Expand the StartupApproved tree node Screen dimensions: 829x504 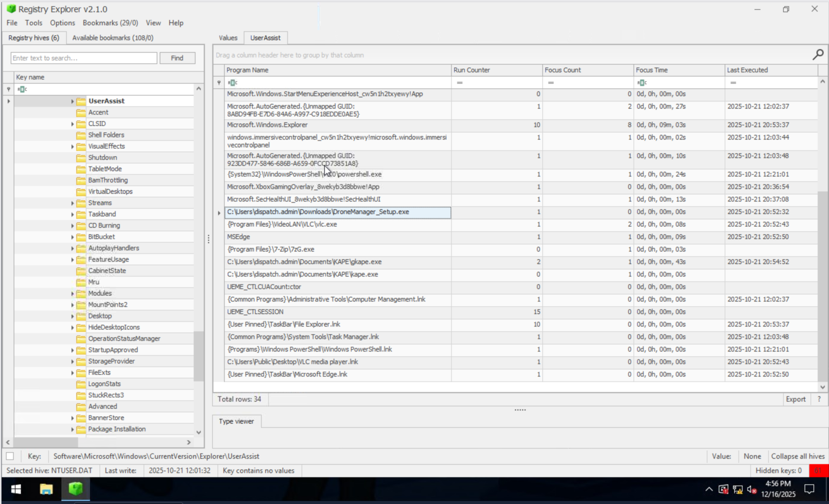pos(72,351)
